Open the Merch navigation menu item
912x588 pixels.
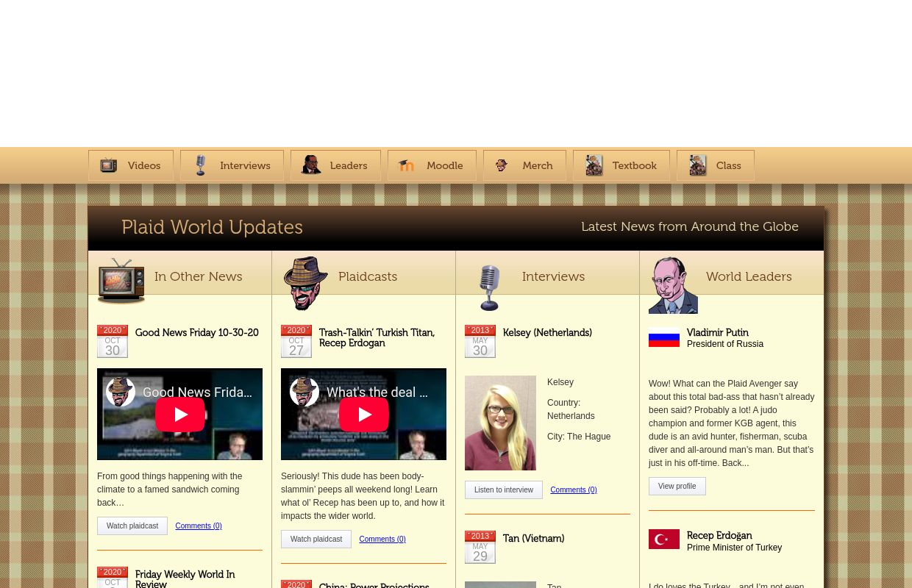click(524, 166)
